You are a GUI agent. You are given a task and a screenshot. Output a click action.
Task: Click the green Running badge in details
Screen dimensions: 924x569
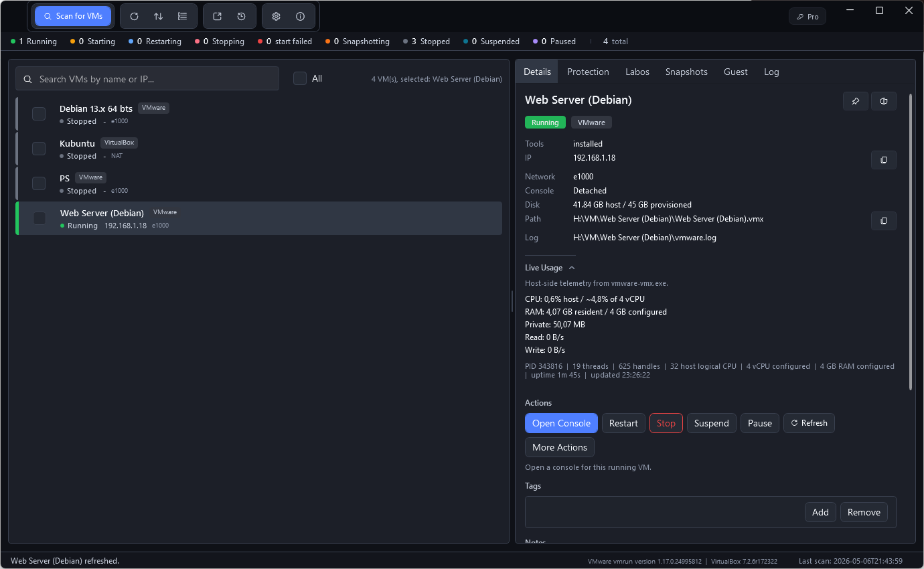(x=545, y=123)
